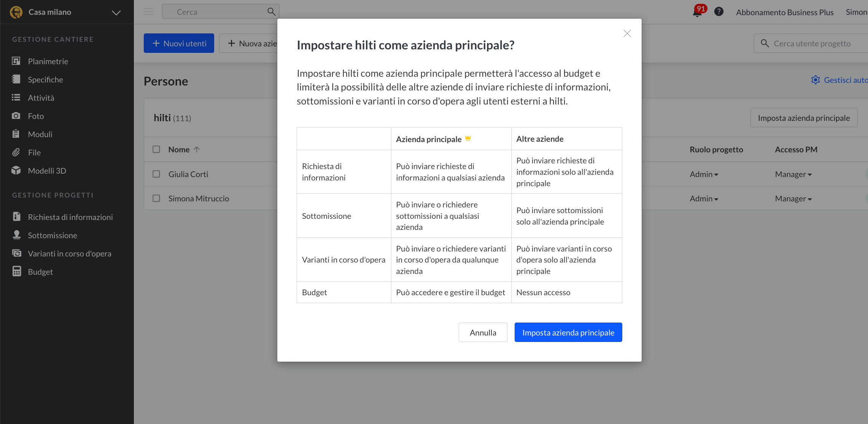Open Budget calculator icon in sidebar
The height and width of the screenshot is (424, 868).
coord(16,272)
